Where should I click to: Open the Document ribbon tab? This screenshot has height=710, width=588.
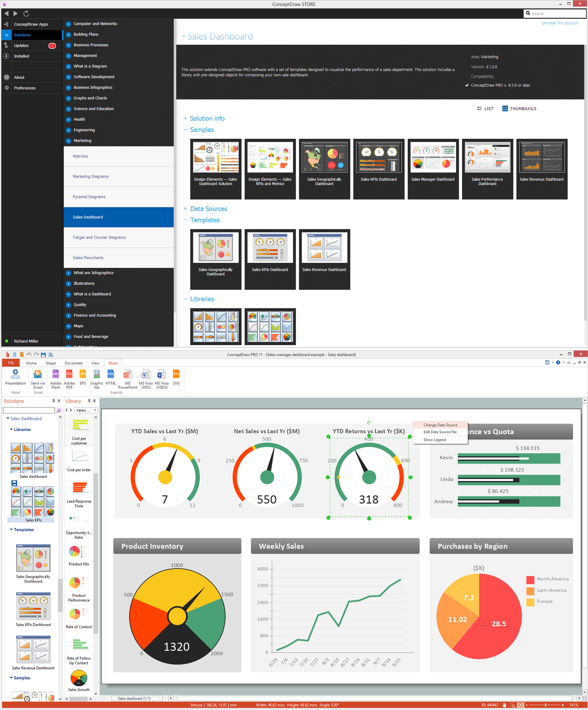[x=74, y=363]
